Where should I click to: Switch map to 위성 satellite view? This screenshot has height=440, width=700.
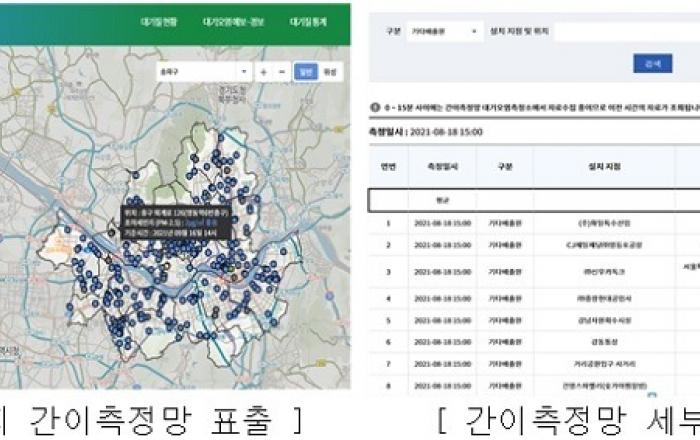[329, 72]
